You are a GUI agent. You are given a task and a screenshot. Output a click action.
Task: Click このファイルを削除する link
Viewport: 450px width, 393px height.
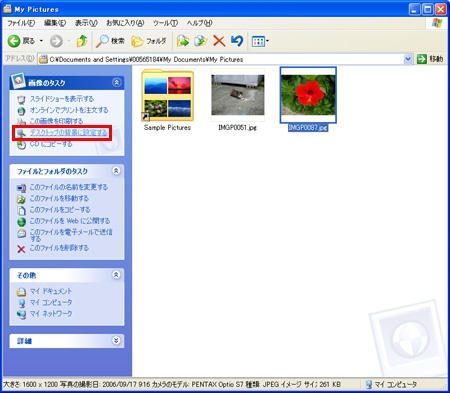point(59,248)
